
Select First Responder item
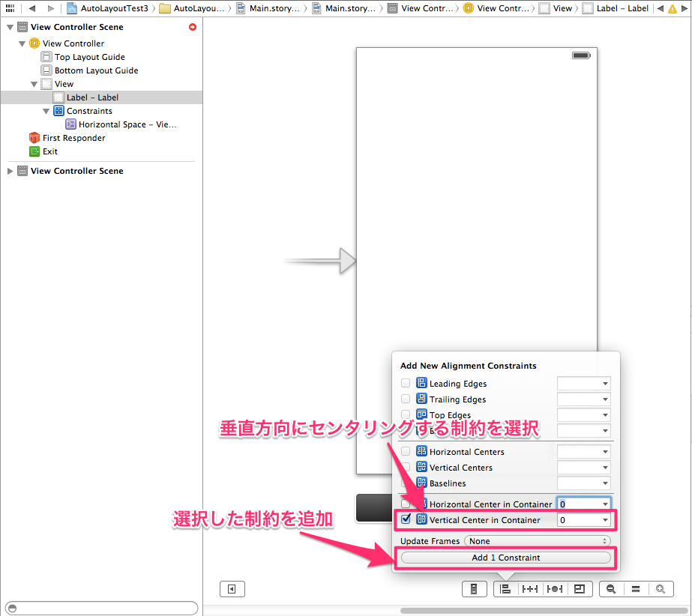[67, 138]
